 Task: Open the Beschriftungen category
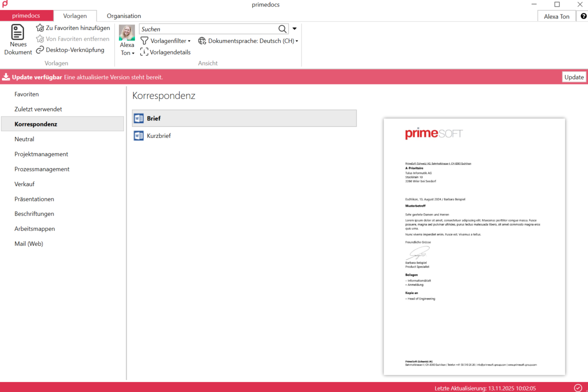click(x=62, y=214)
